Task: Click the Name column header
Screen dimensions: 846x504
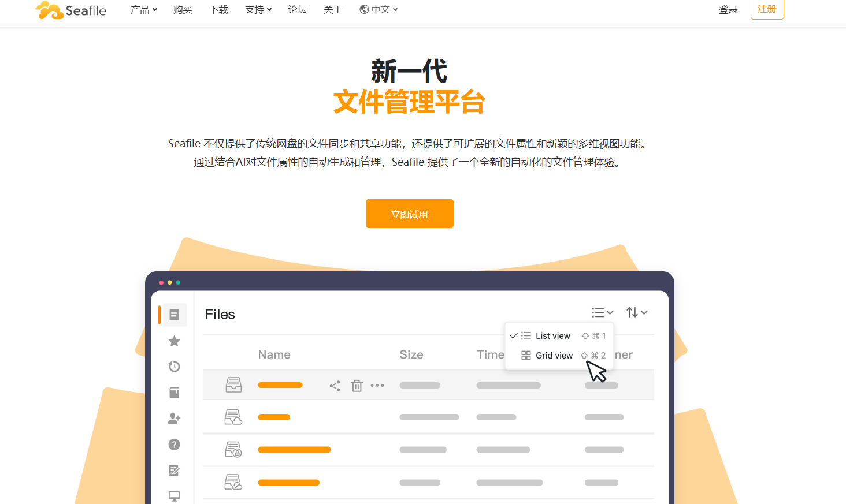Action: 274,354
